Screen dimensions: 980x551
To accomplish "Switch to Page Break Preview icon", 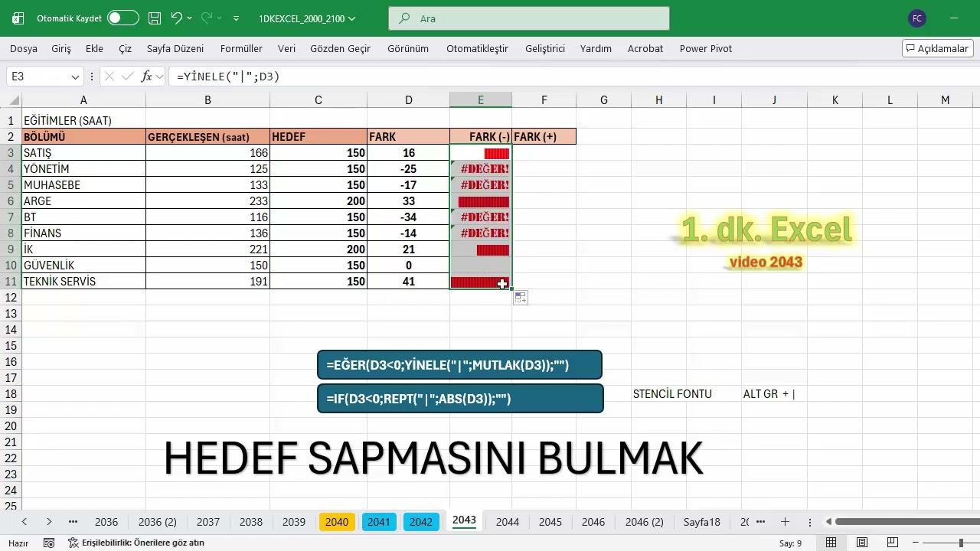I will pyautogui.click(x=893, y=543).
